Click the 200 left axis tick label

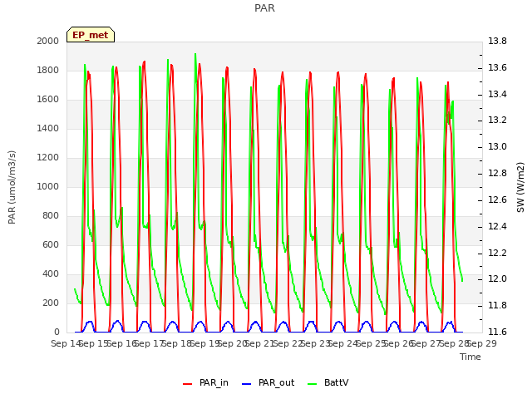[x=51, y=303]
